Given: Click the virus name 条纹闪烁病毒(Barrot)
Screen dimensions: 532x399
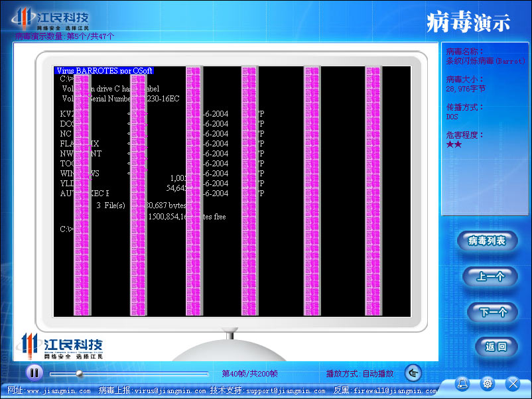Looking at the screenshot, I should tap(486, 61).
